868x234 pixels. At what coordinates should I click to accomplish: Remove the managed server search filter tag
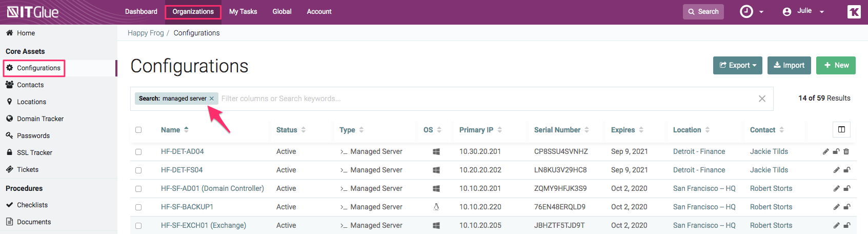[x=212, y=99]
